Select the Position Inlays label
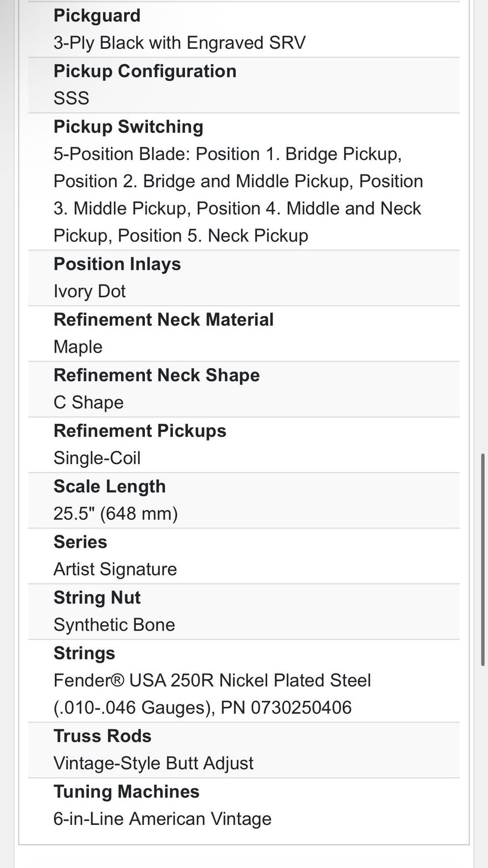The image size is (488, 868). coord(117,264)
